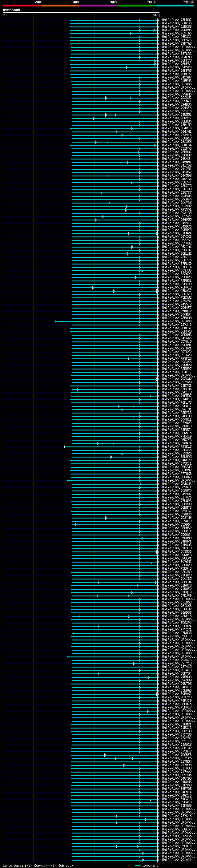Select the UniRef100_B3TLR2 label
The width and height of the screenshot is (197, 868).
[177, 54]
